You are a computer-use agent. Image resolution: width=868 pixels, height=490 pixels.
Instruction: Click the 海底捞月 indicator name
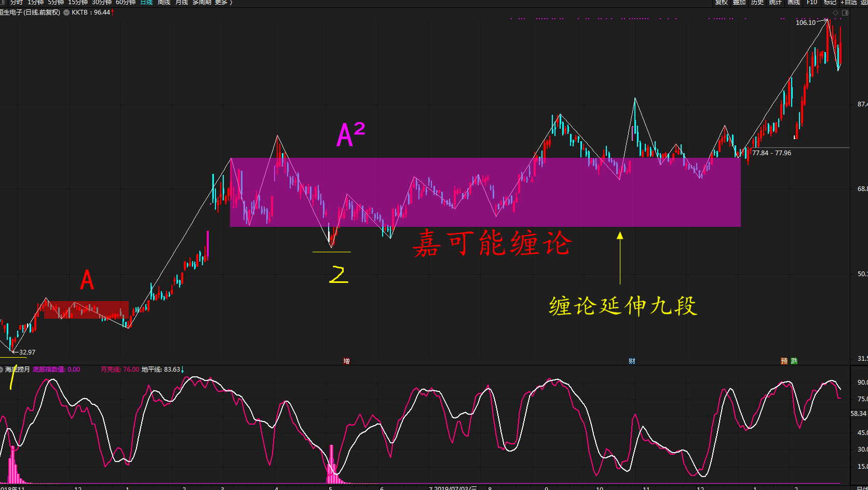(18, 370)
